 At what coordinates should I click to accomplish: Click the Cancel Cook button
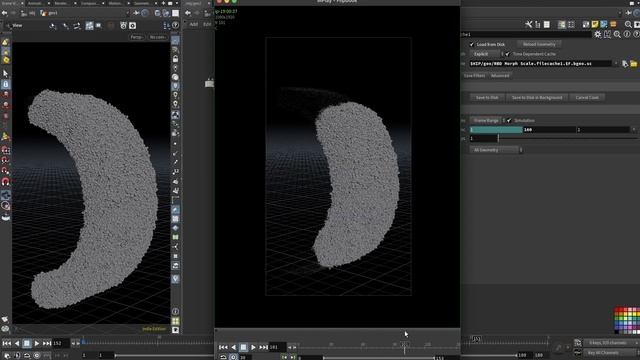click(x=587, y=98)
